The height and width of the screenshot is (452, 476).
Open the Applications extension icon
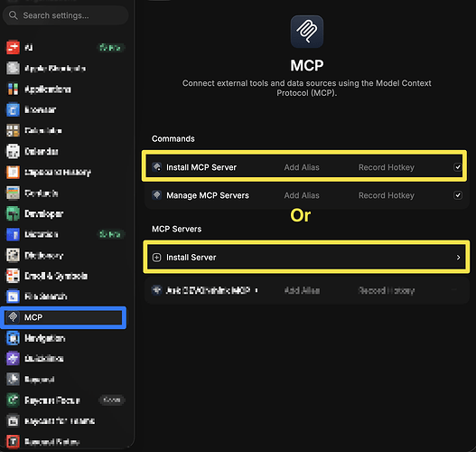[13, 89]
